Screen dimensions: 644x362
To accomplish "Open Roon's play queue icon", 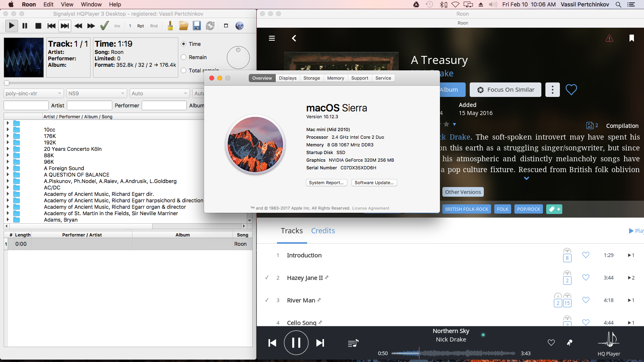I will 353,343.
